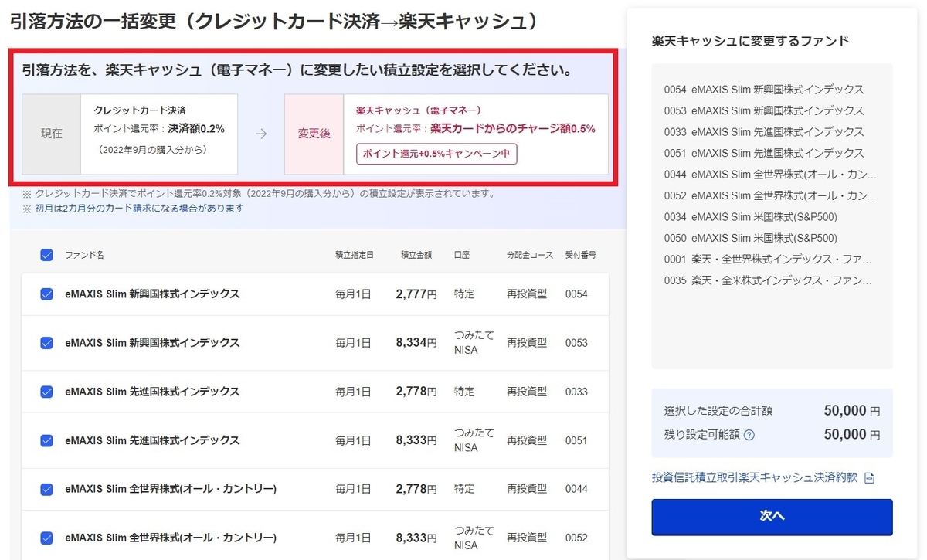Click the 現在 label box
The image size is (927, 560).
(52, 134)
